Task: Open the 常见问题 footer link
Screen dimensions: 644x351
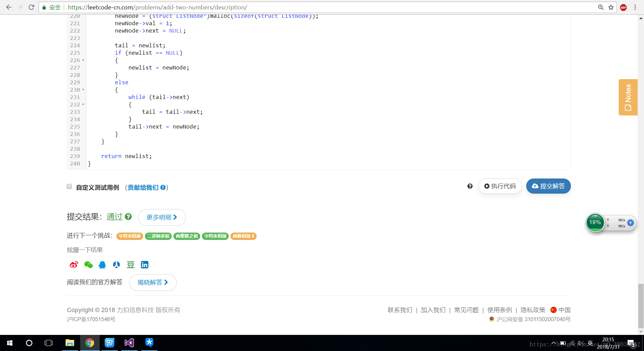Action: coord(467,310)
